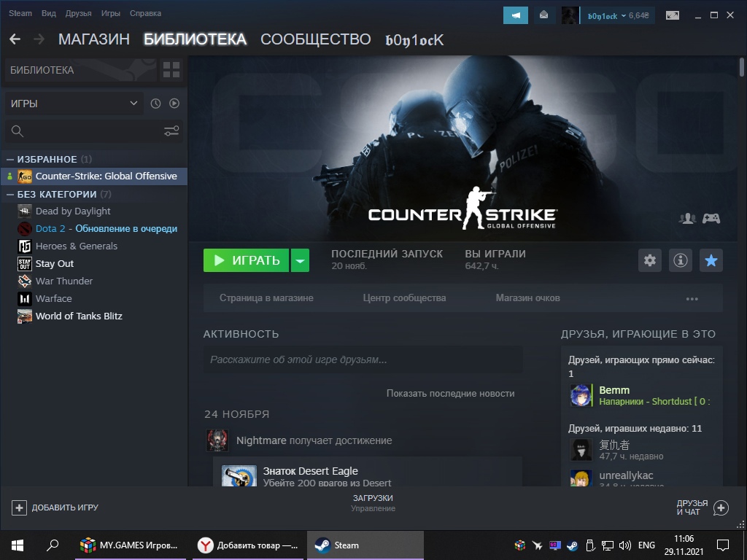Open Магазин очков link
The width and height of the screenshot is (747, 560).
[528, 298]
